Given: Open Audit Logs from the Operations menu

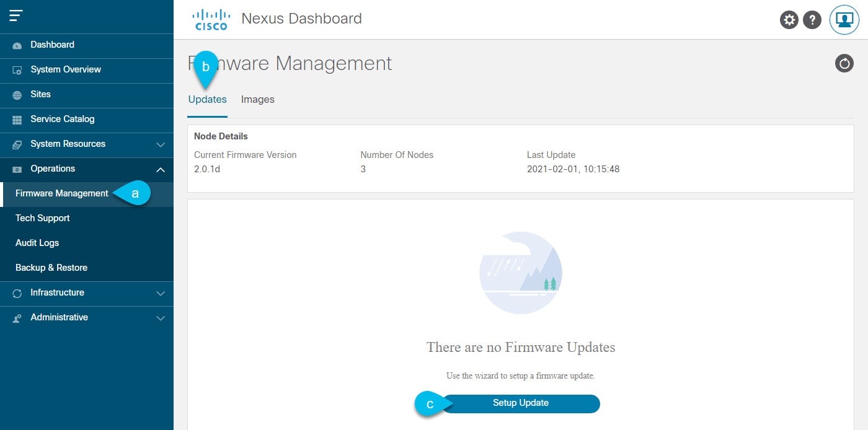Looking at the screenshot, I should pyautogui.click(x=37, y=242).
